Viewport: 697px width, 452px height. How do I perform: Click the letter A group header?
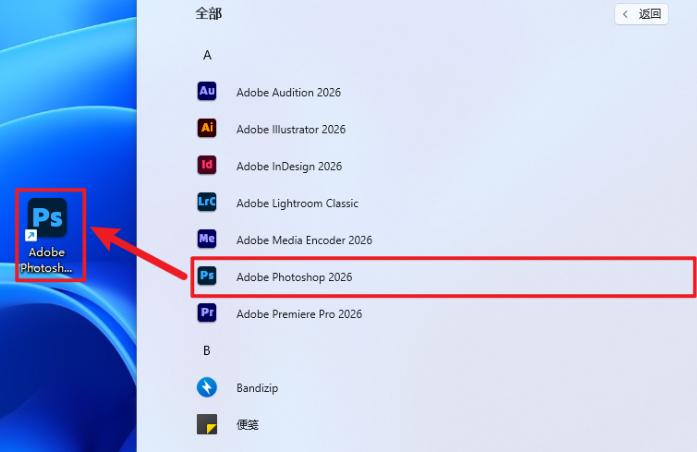207,55
